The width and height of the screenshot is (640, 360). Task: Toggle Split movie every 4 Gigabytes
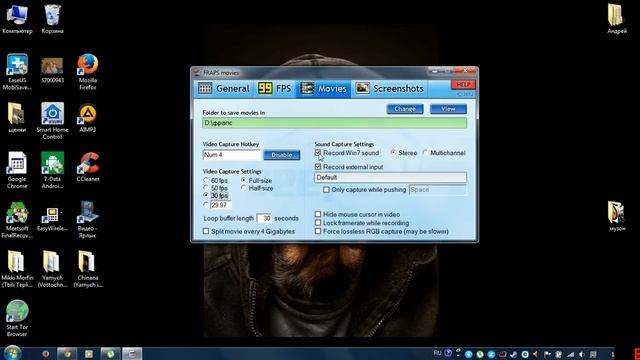(x=206, y=231)
